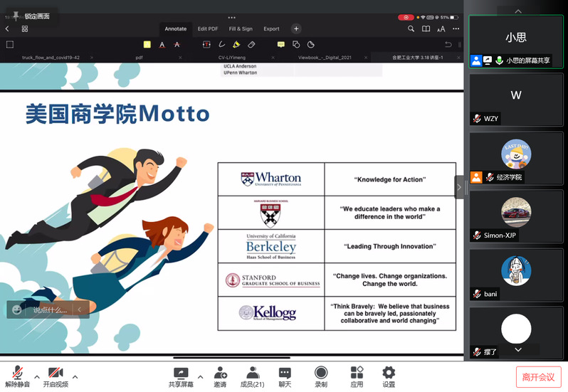This screenshot has width=568, height=392.
Task: Select the WZY participant tile
Action: [x=516, y=100]
